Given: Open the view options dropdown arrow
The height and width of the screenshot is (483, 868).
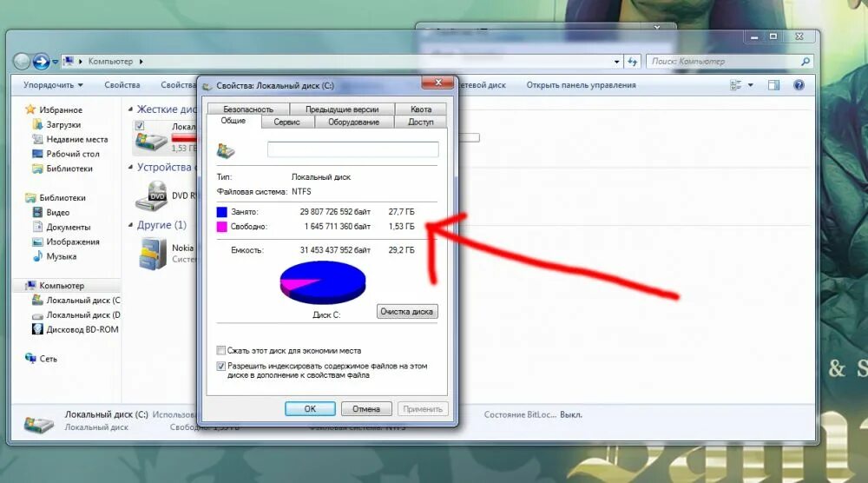Looking at the screenshot, I should [751, 85].
